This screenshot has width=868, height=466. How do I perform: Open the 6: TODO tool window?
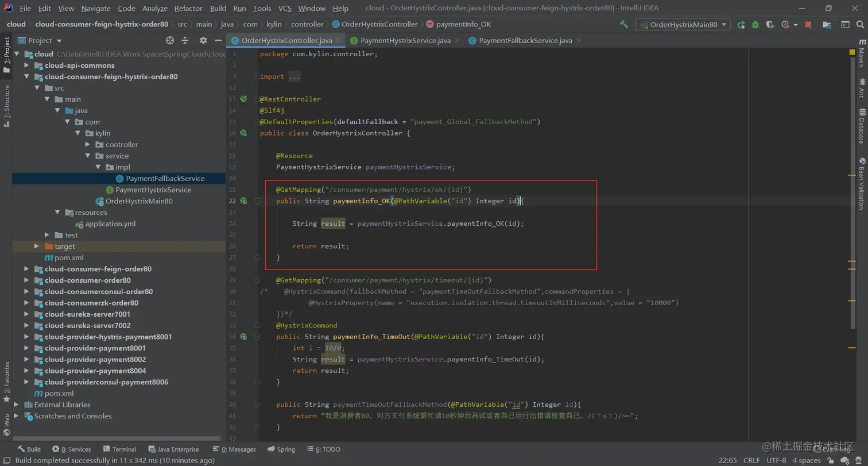click(x=323, y=449)
